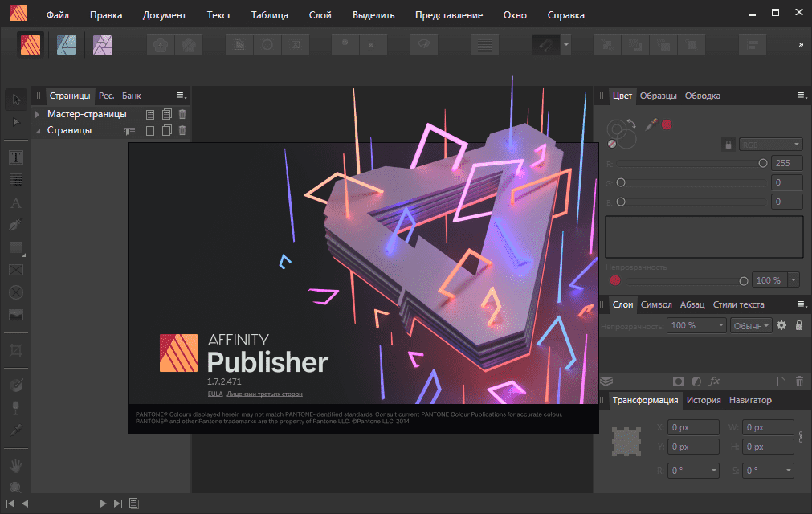
Task: Open the Лицензии третьих сторон link
Action: pos(264,394)
